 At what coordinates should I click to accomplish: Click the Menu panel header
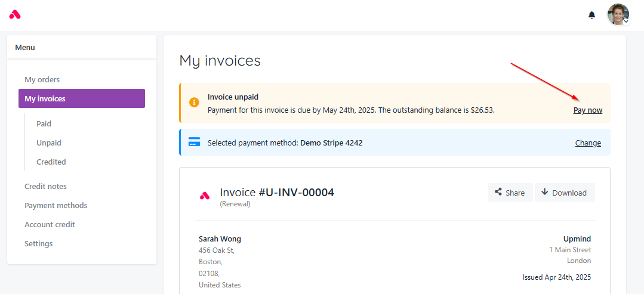pos(82,47)
